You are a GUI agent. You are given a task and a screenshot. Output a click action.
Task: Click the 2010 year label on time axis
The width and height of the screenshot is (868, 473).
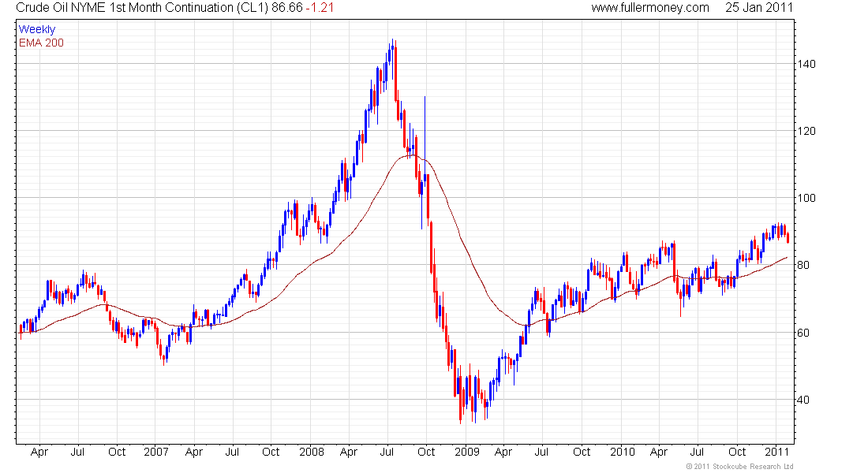(x=623, y=452)
